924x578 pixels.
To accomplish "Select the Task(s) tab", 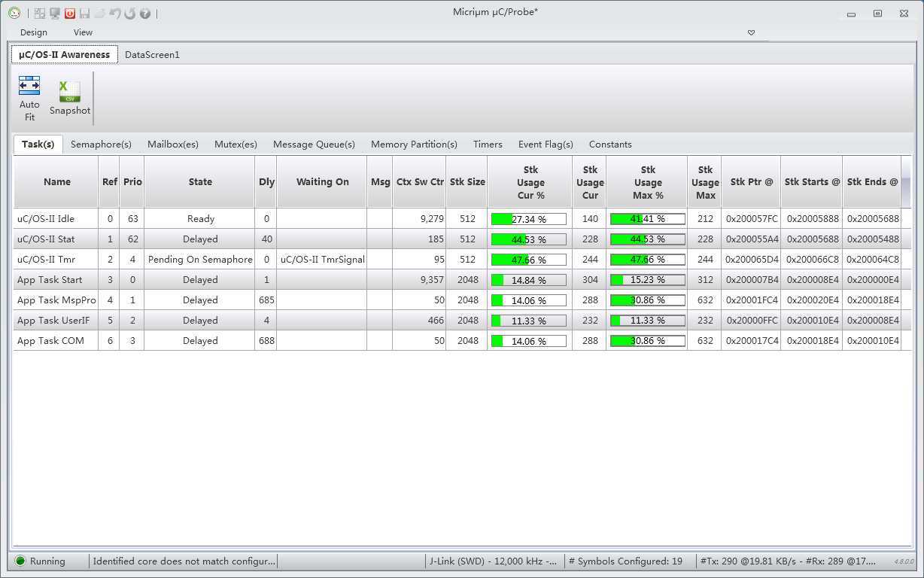I will click(38, 144).
